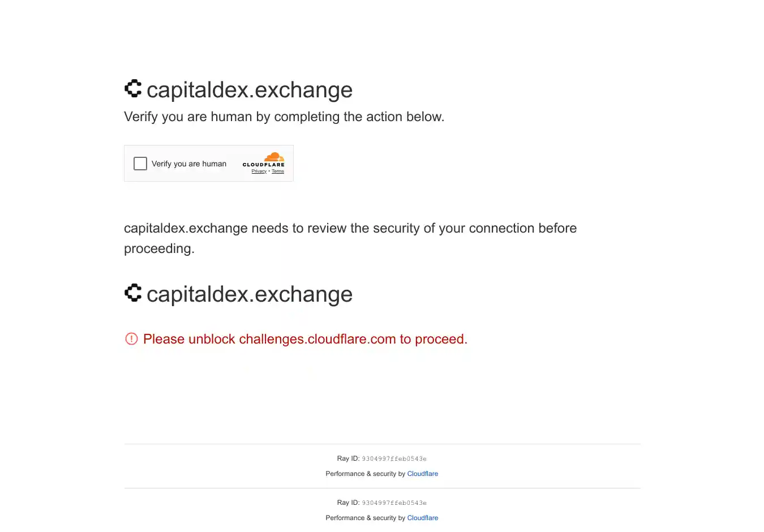The height and width of the screenshot is (532, 764).
Task: Open the Privacy link in Cloudflare widget
Action: coord(259,171)
